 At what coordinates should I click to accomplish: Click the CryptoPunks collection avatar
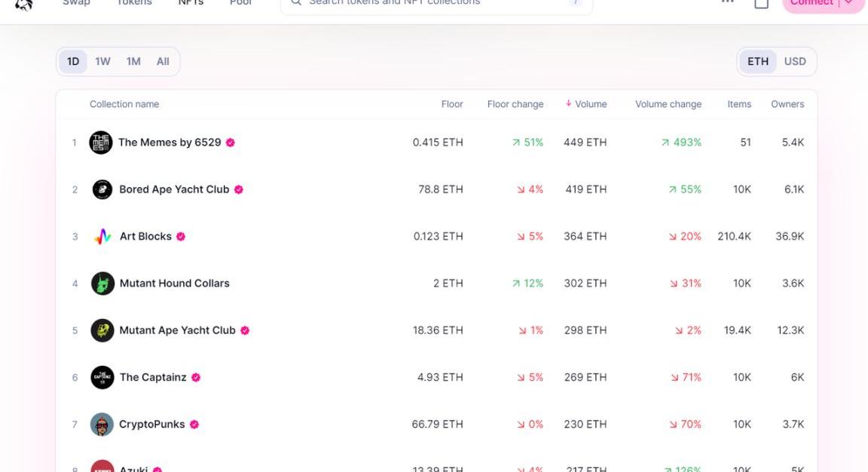coord(102,424)
